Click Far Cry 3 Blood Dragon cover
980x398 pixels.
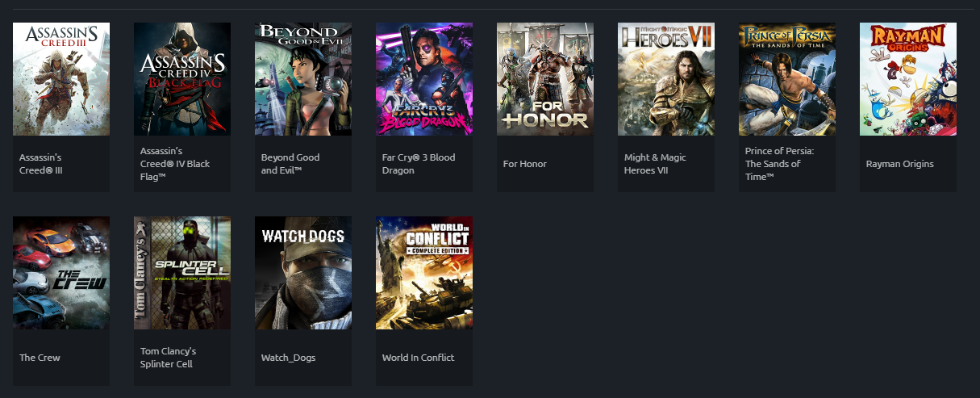pos(424,79)
